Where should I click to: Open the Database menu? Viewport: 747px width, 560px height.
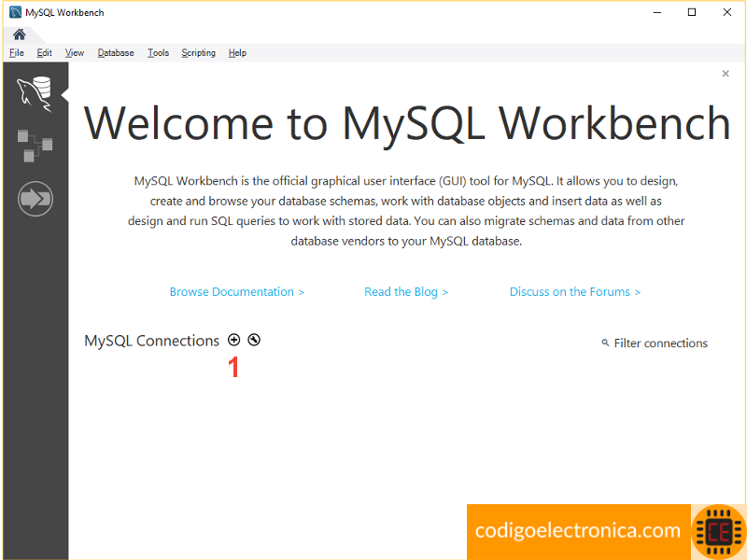(x=116, y=53)
